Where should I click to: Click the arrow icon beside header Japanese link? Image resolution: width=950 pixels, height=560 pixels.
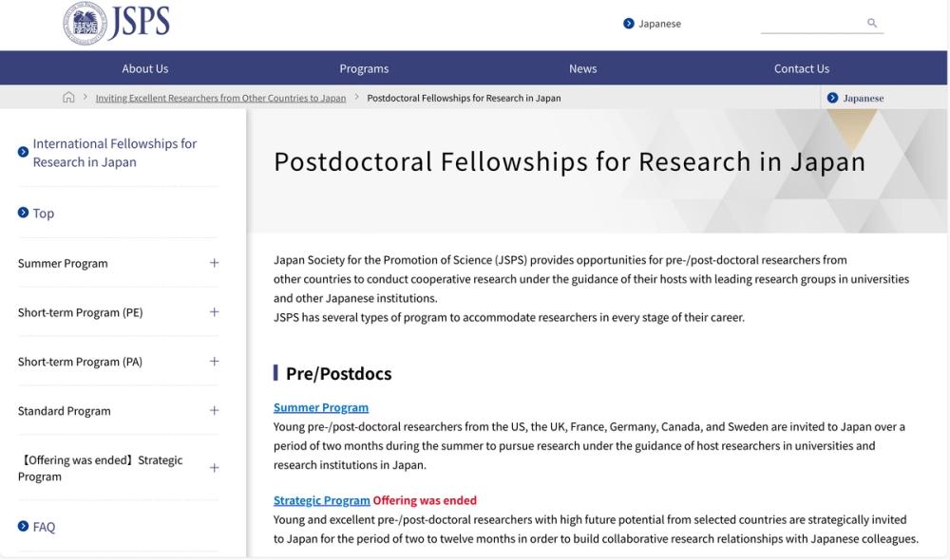628,24
